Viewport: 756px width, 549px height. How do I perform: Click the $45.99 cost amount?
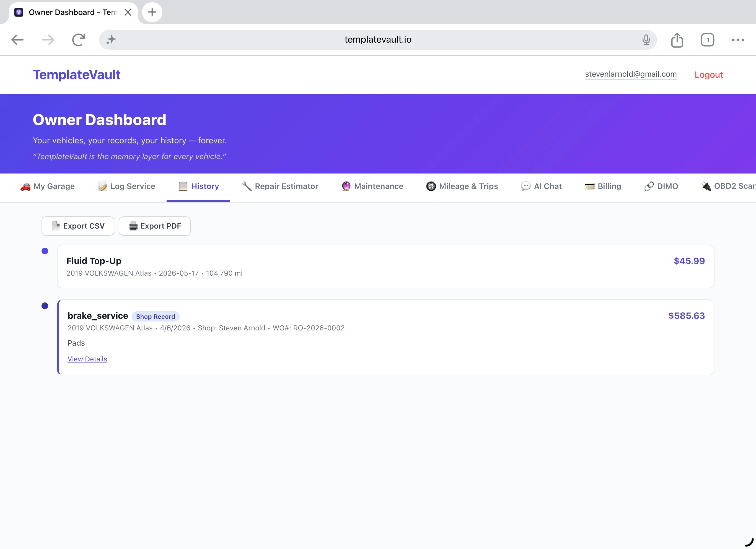click(x=689, y=261)
